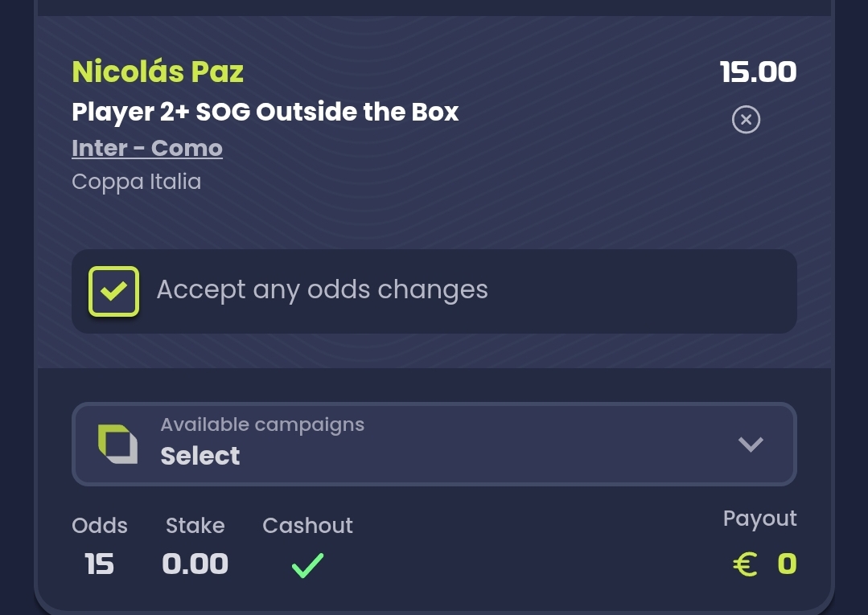The image size is (868, 615).
Task: Click the green Cashout checkmark icon
Action: pos(307,565)
